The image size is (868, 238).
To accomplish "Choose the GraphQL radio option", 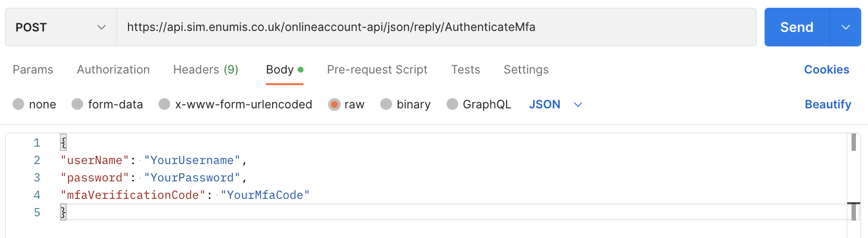I will (452, 104).
